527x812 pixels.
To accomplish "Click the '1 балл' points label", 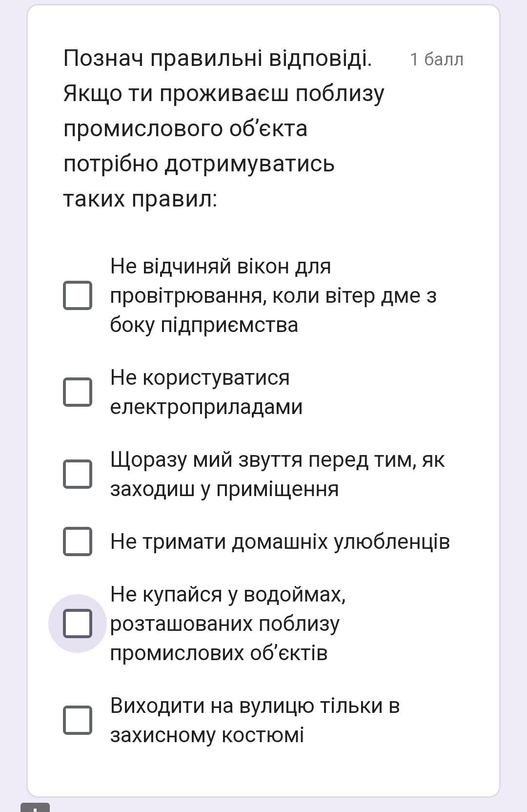I will (x=437, y=59).
